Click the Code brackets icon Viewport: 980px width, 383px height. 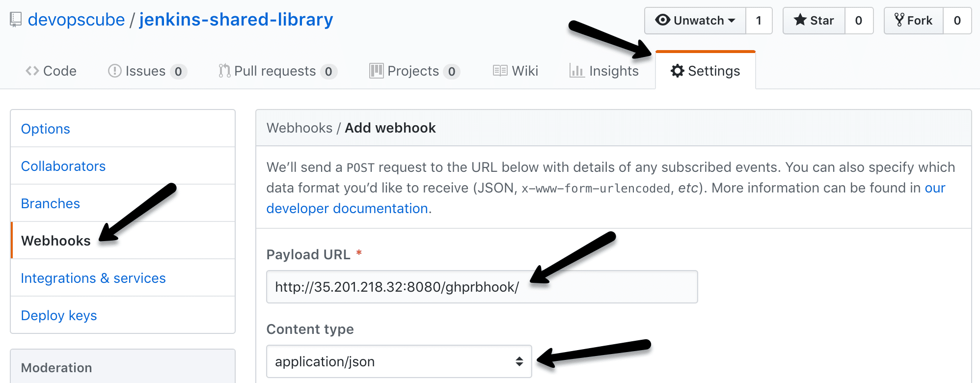point(32,71)
